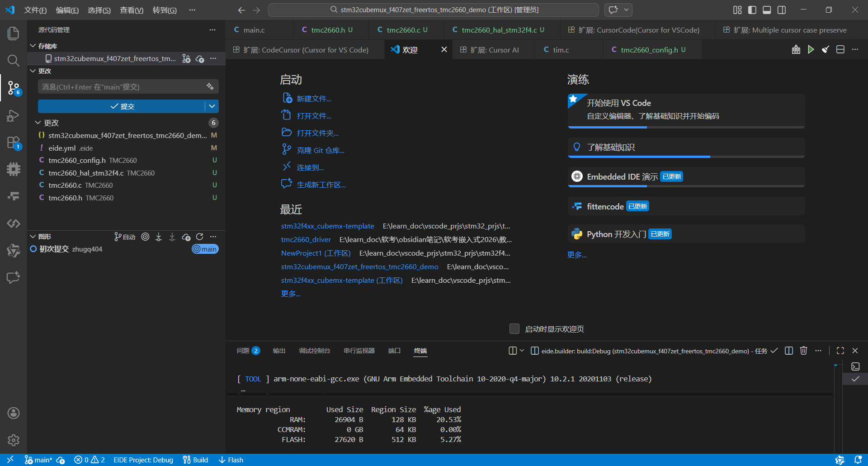Open the Copilot dropdown arrow in title bar
Screen dimensions: 868x466
tap(626, 10)
